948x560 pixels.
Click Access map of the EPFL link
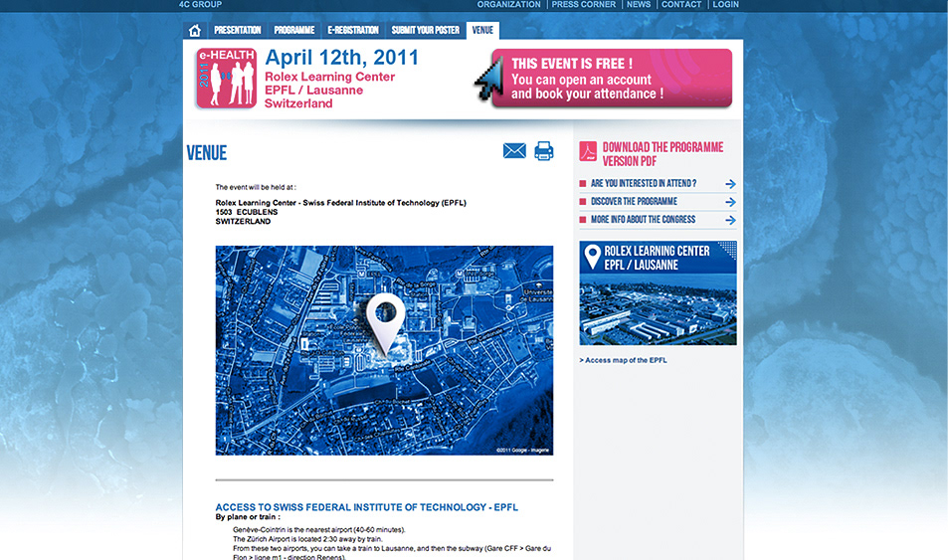coord(624,360)
